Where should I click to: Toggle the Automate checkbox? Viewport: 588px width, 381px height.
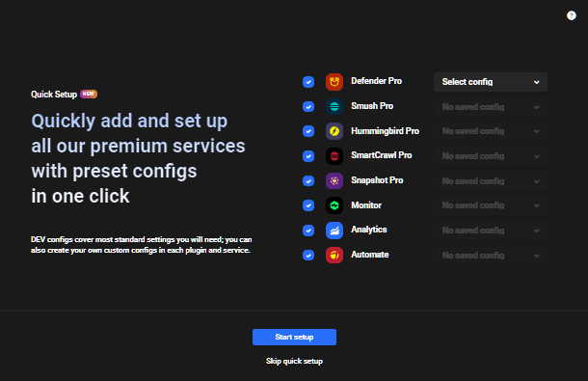tap(308, 256)
